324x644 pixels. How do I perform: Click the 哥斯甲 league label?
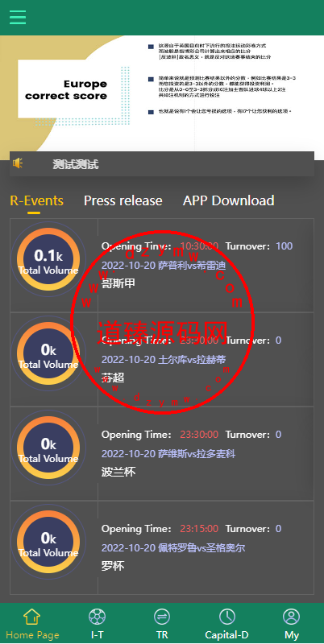pyautogui.click(x=118, y=284)
